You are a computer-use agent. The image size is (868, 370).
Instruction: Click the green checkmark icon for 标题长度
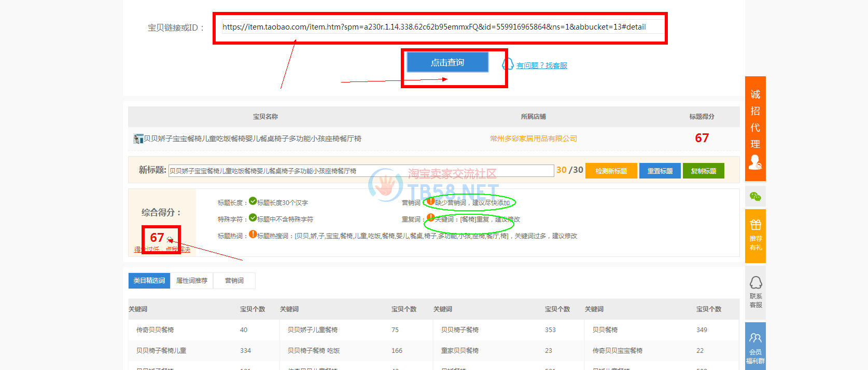pos(253,201)
